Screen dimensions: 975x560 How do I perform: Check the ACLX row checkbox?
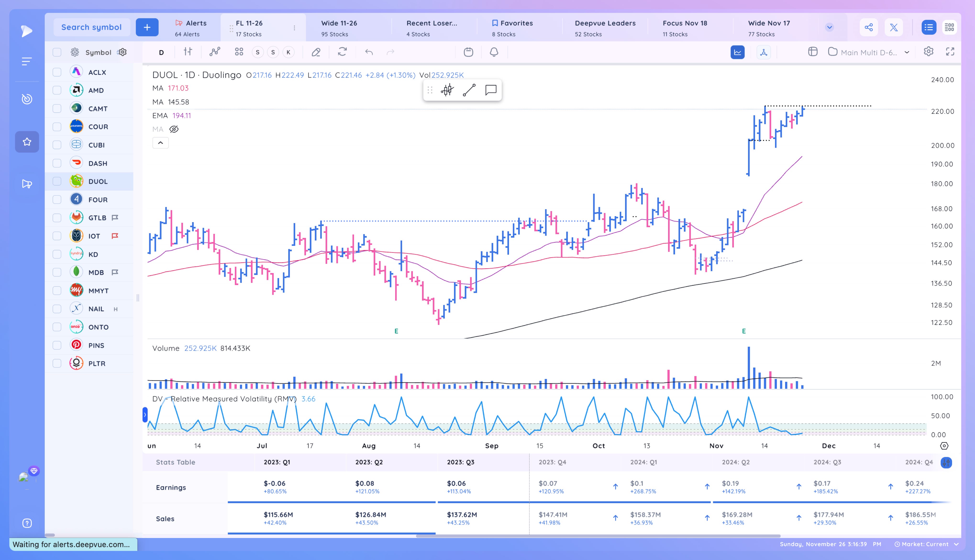point(57,72)
